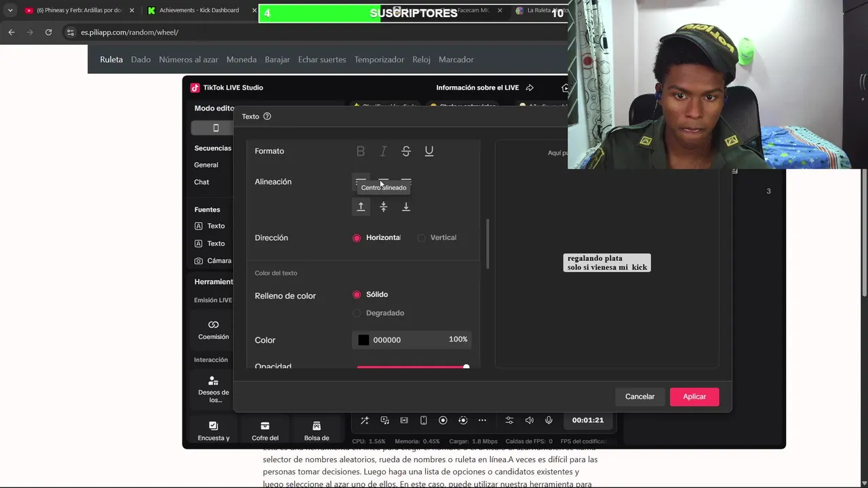Open Deseos de los... gift icon
This screenshot has height=488, width=868.
(x=214, y=381)
